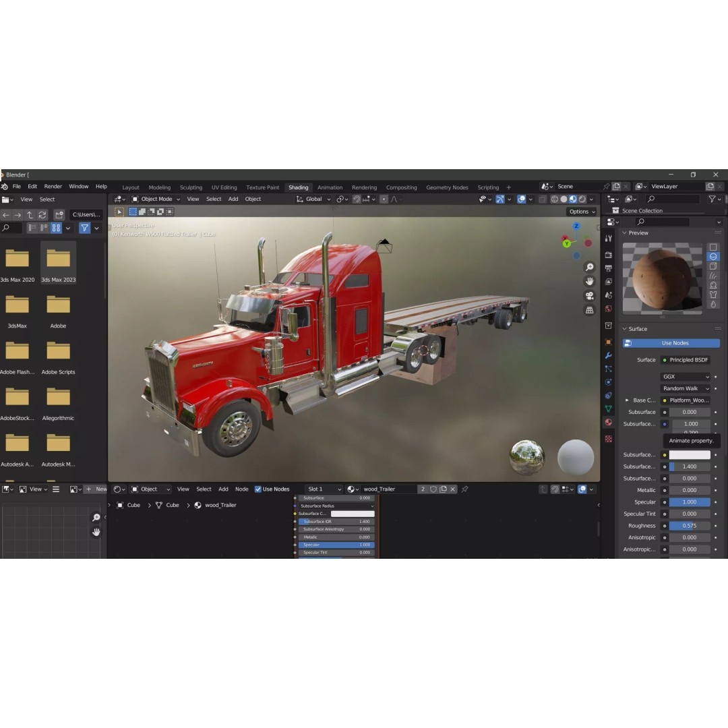Toggle the snap magnet in the viewport header
Image resolution: width=728 pixels, height=728 pixels.
pyautogui.click(x=357, y=199)
